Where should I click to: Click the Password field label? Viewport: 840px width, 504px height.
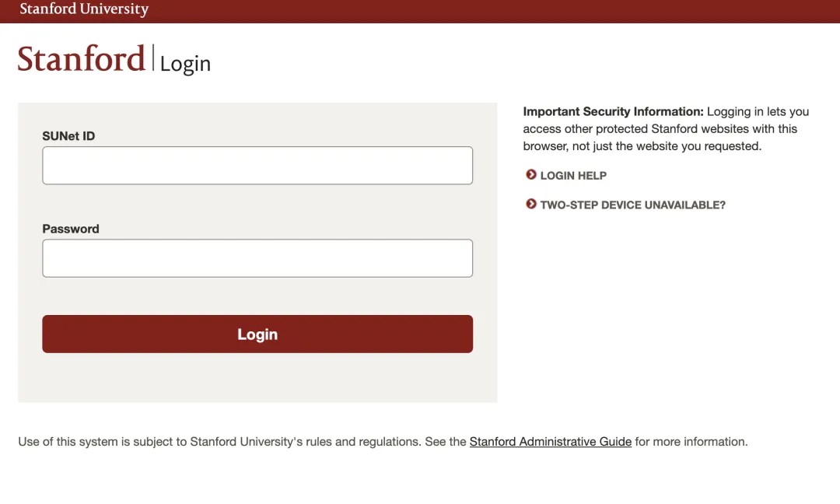(x=71, y=229)
